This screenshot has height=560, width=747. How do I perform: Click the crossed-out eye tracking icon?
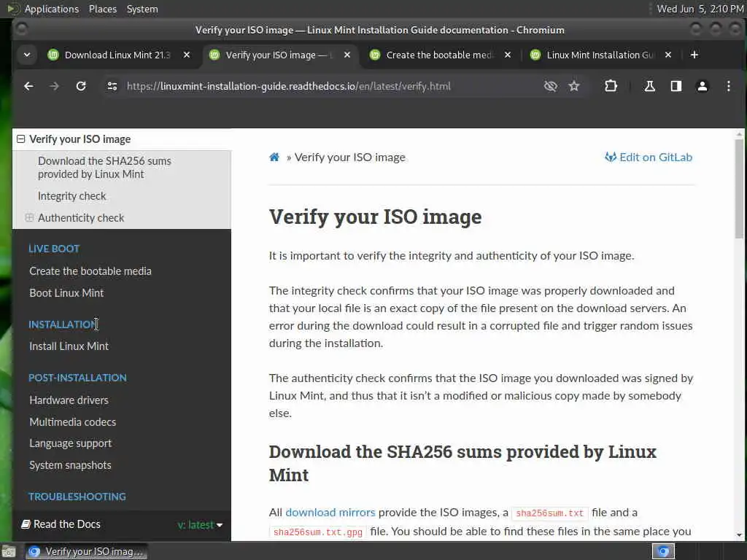tap(550, 86)
